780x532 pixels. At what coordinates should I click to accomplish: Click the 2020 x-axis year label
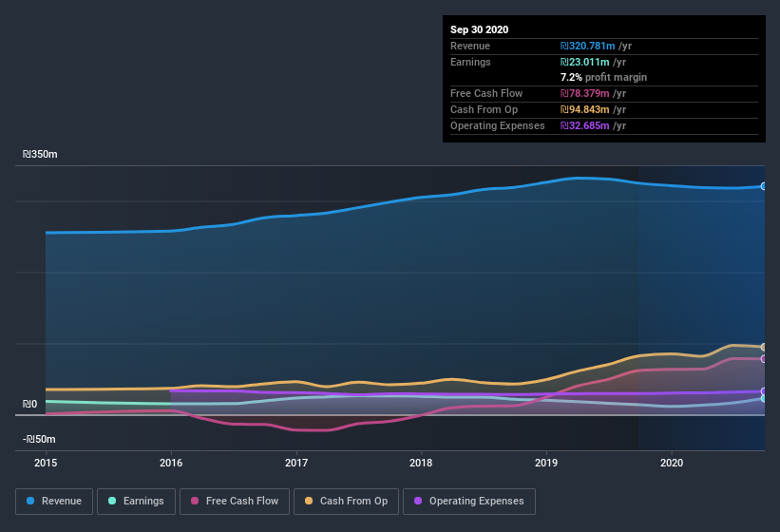tap(672, 464)
